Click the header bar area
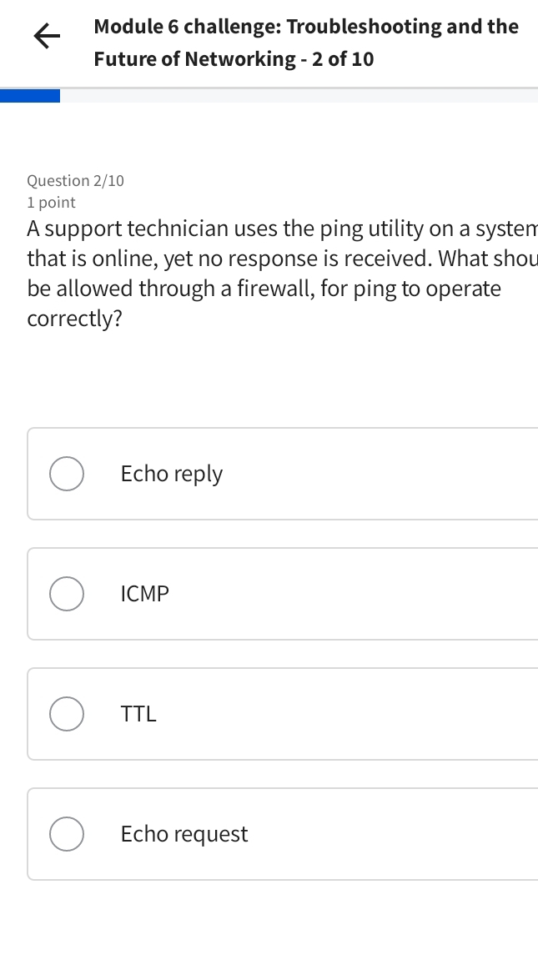Image resolution: width=538 pixels, height=980 pixels. click(x=269, y=42)
